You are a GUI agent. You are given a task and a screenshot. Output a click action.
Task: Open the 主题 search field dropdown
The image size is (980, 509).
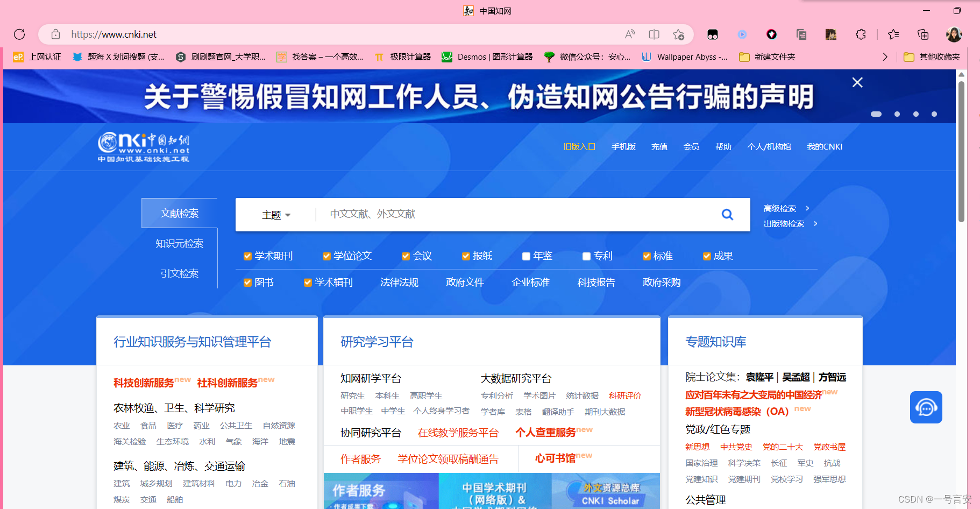(x=276, y=215)
